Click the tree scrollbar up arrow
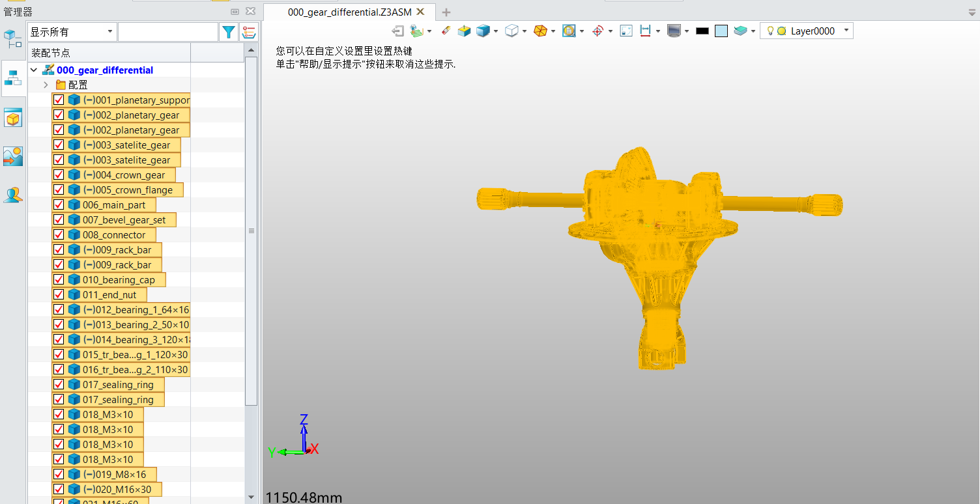 pos(252,50)
